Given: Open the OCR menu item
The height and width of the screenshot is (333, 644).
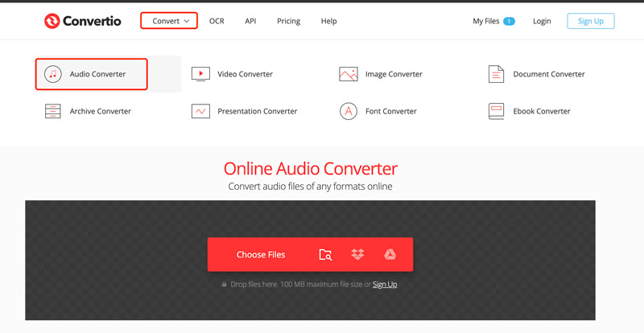Looking at the screenshot, I should (217, 21).
